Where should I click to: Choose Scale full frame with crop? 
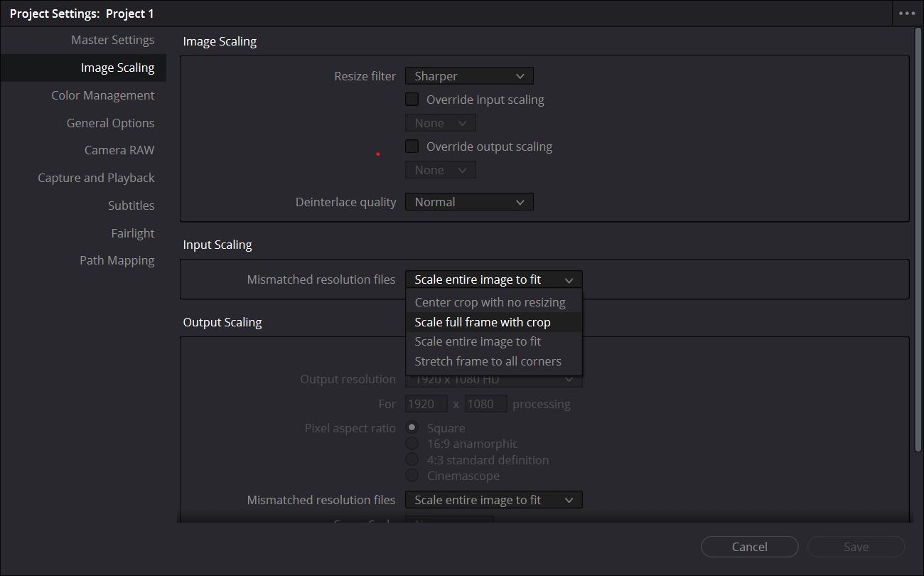pos(494,322)
